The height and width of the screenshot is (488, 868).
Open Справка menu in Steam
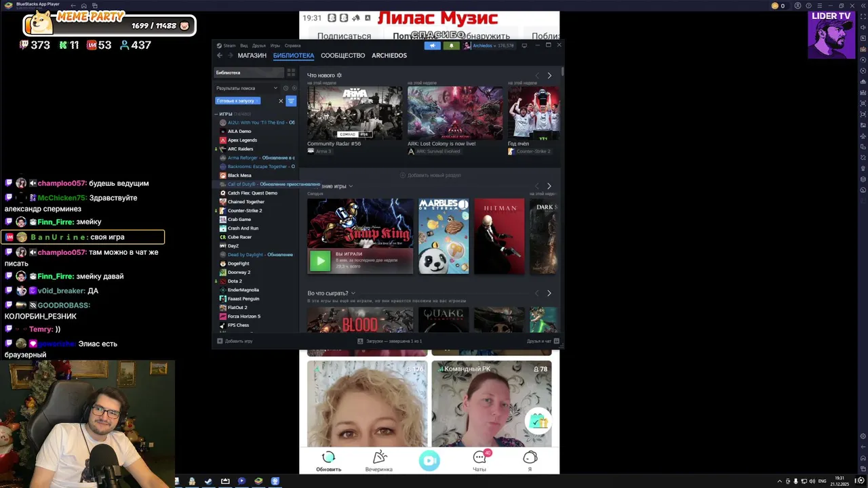tap(293, 45)
